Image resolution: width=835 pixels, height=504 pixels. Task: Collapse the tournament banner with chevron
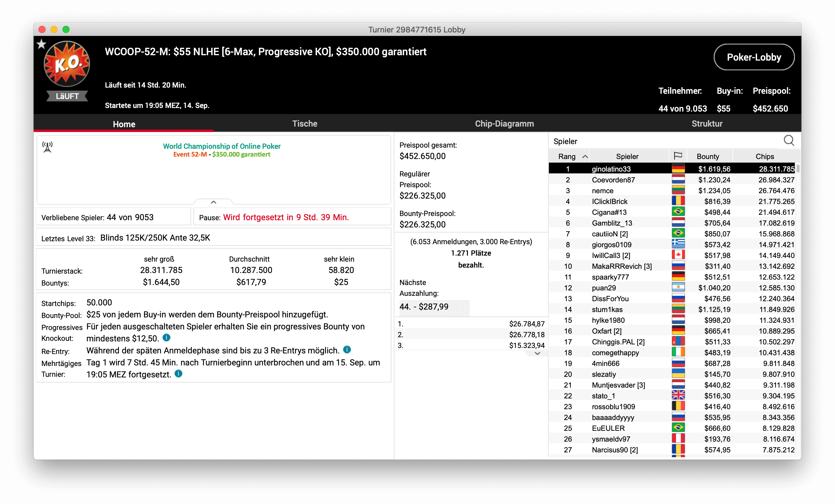coord(213,202)
